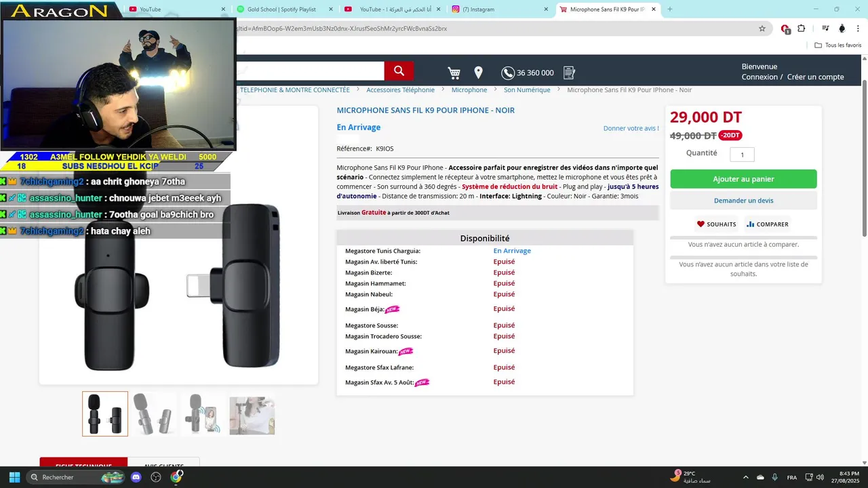Click Créer un compte link
This screenshot has width=868, height=488.
pyautogui.click(x=815, y=77)
